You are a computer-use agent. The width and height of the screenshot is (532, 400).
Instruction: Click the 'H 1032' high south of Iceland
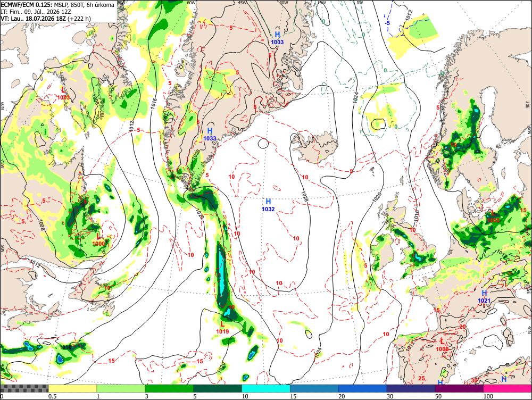tap(268, 205)
